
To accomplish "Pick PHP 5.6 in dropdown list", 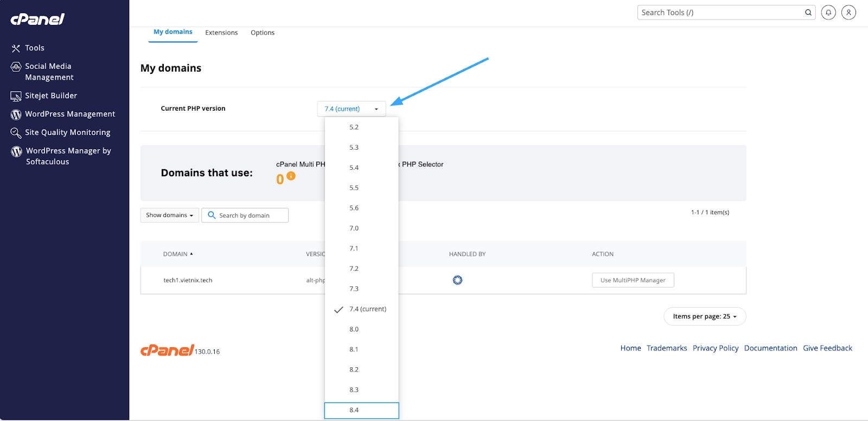I will [354, 208].
